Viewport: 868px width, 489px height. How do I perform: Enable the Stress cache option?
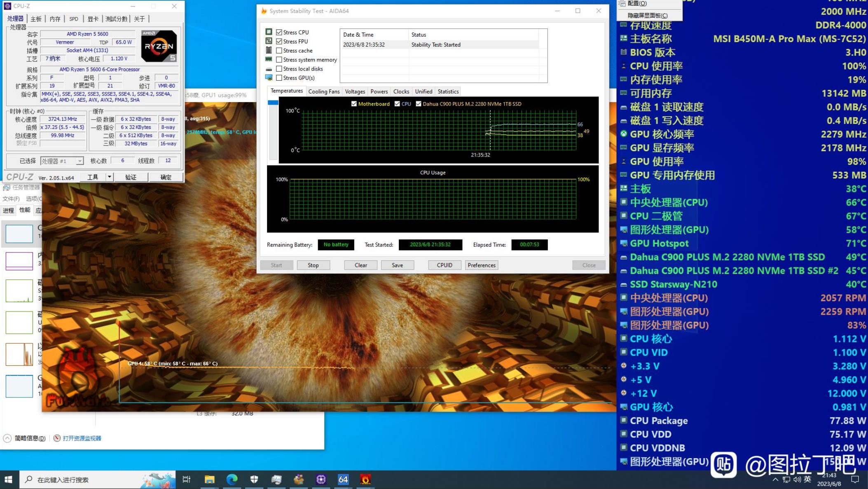279,50
